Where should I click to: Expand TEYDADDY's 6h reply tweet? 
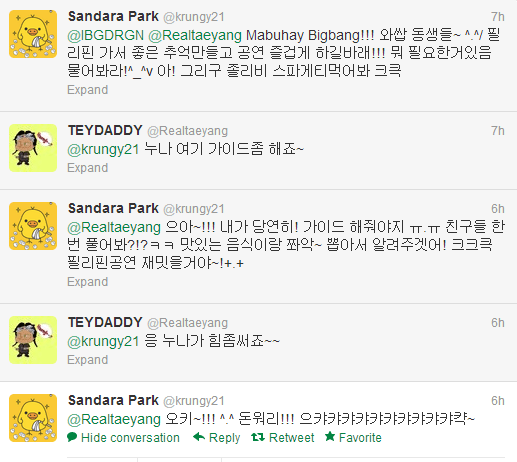[88, 360]
